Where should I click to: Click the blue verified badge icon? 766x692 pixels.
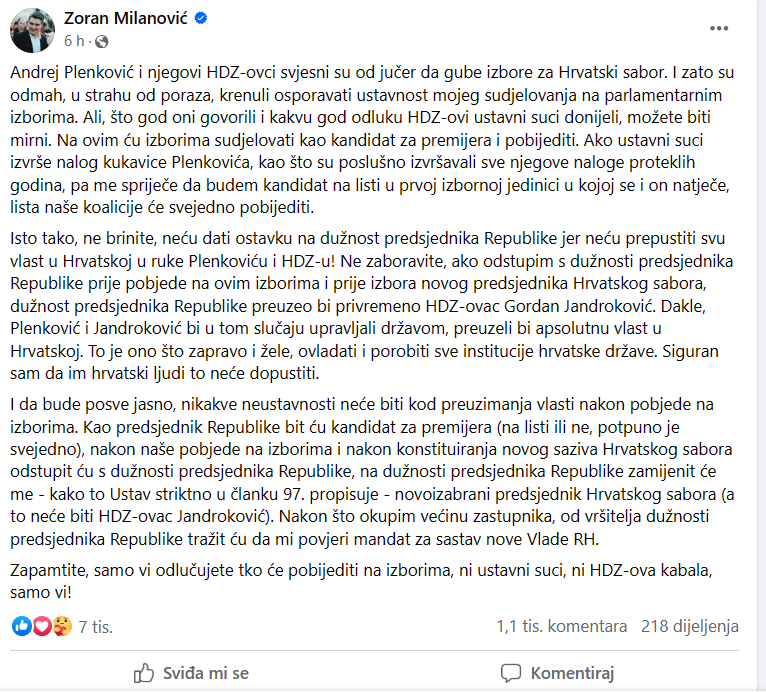(201, 18)
